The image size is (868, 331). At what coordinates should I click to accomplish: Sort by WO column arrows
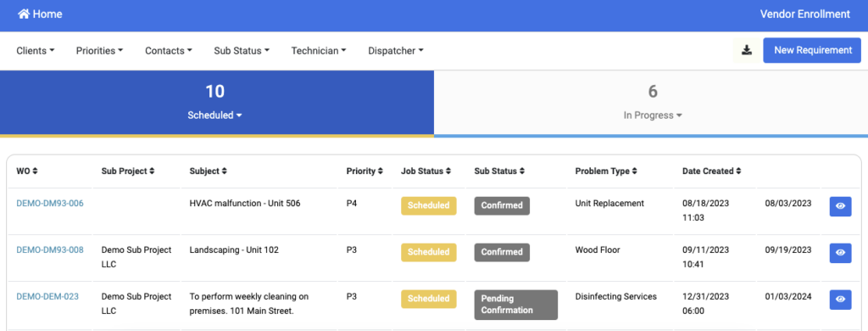click(x=36, y=171)
